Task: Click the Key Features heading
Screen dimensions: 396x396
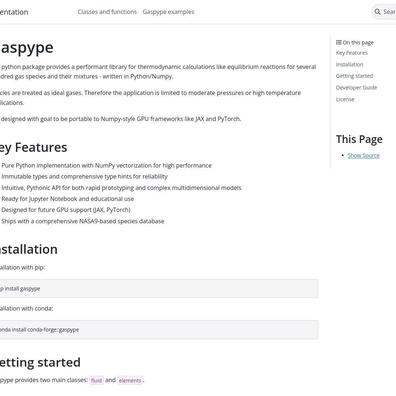Action: [x=33, y=147]
